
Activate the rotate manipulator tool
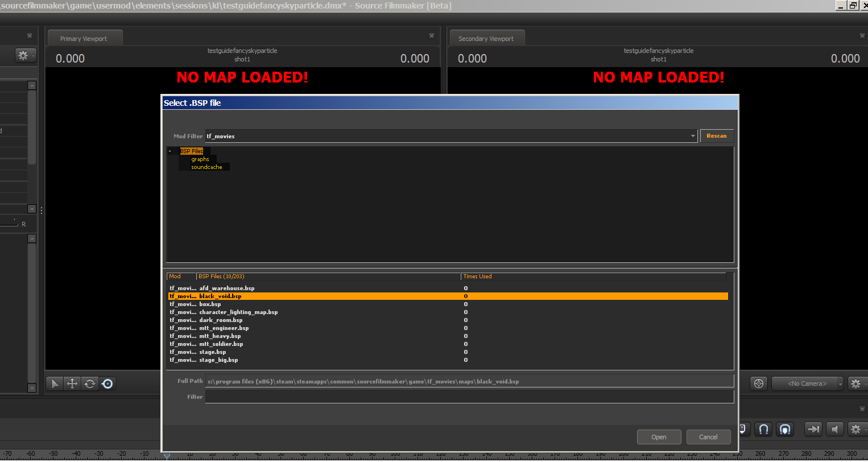(90, 383)
